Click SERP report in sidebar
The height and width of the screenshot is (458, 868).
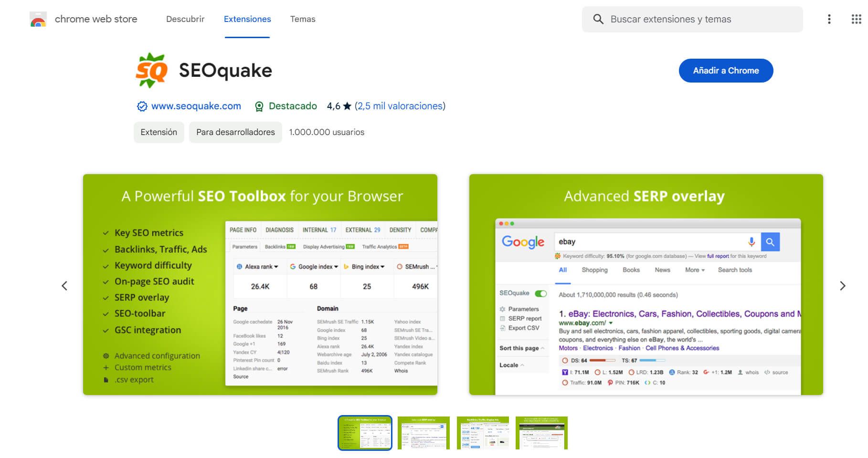click(x=525, y=319)
